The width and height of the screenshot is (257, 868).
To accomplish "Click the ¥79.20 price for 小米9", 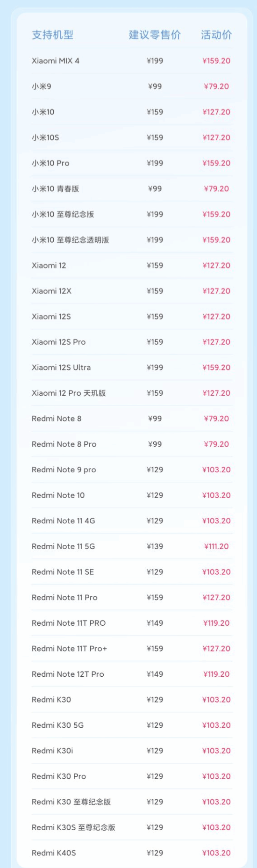I will pos(216,87).
